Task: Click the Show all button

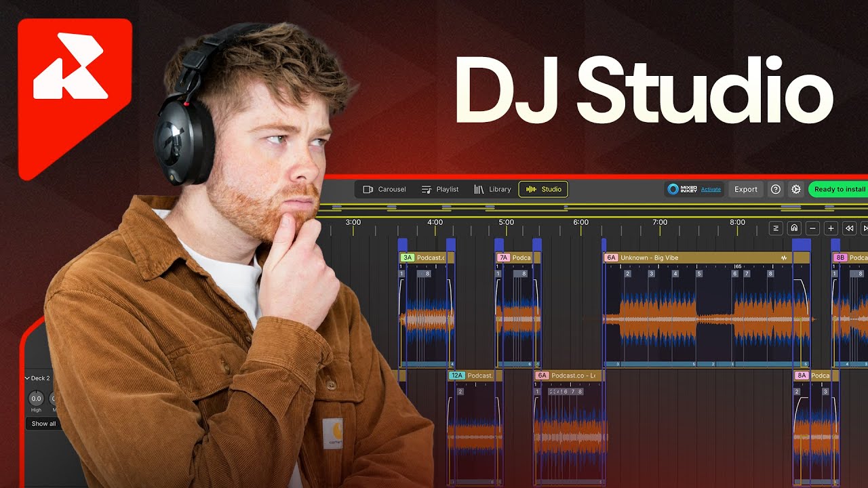Action: (x=43, y=424)
